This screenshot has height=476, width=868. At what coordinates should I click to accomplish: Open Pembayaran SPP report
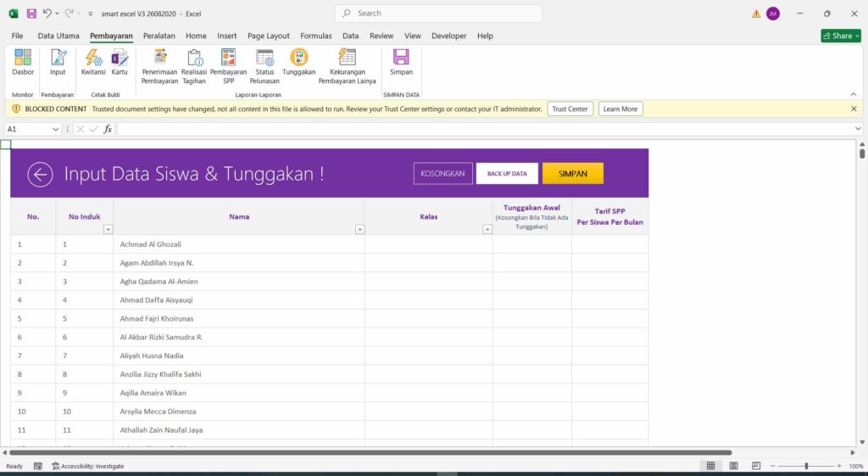(228, 66)
